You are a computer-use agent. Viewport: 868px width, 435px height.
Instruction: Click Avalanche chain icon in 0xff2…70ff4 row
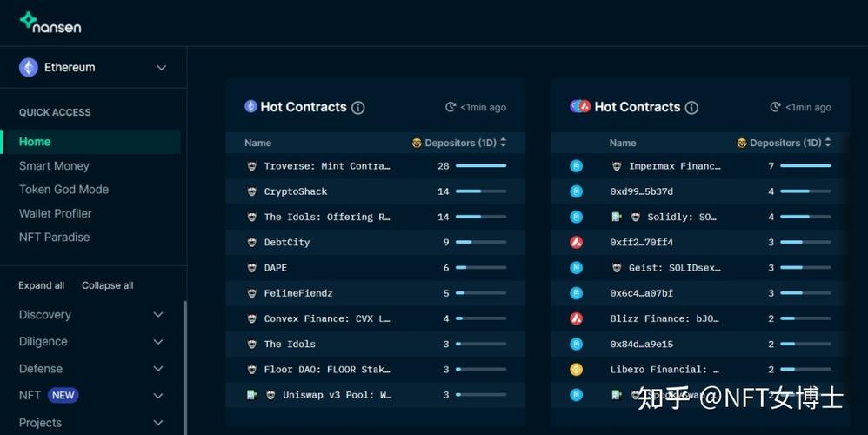(577, 243)
